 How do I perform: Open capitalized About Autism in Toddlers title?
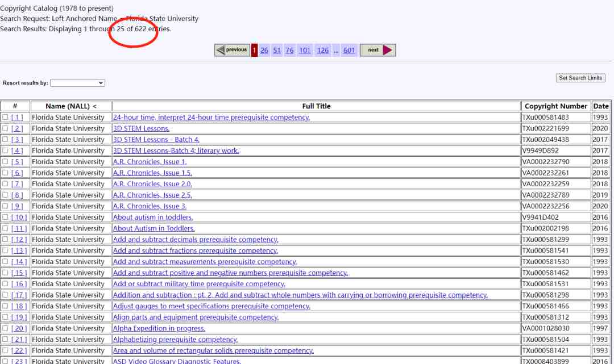tap(154, 228)
